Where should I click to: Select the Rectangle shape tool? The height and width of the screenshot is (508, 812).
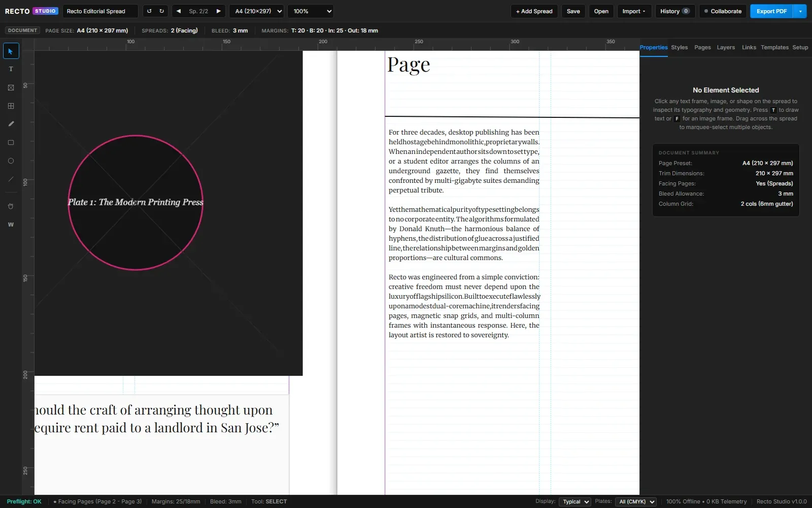point(11,142)
